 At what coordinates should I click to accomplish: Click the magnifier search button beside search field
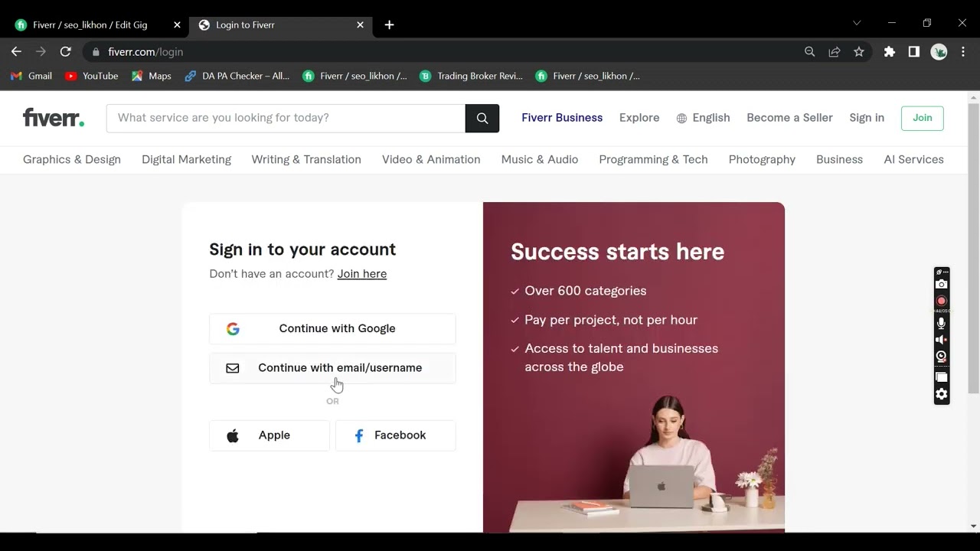point(482,118)
